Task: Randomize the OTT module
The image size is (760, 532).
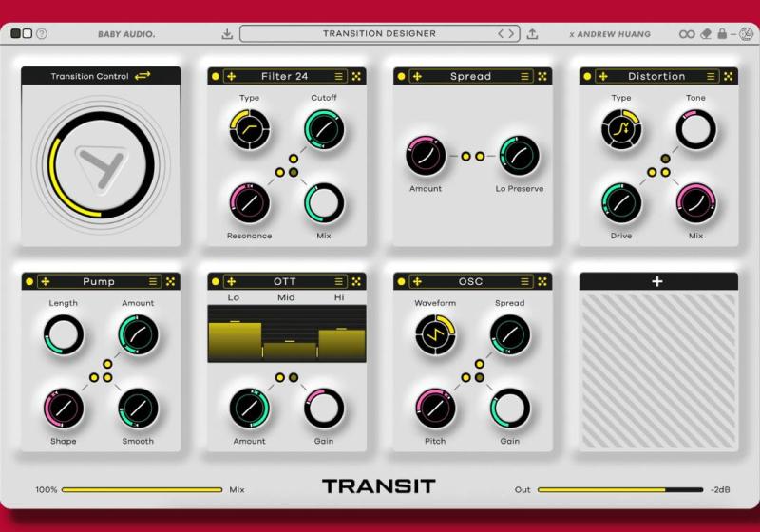Action: click(x=356, y=281)
